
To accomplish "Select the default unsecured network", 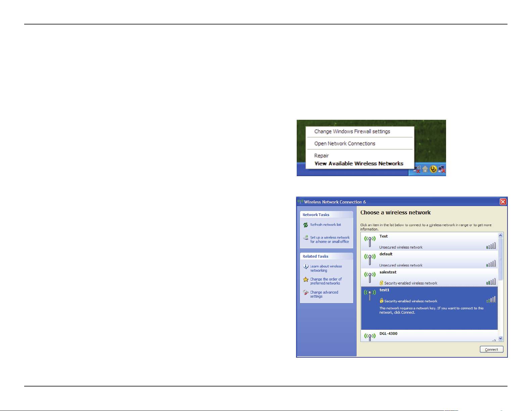I will pos(429,259).
